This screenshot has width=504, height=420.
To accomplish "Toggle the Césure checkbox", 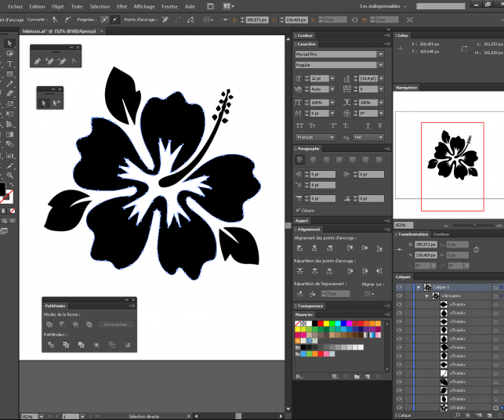I will pyautogui.click(x=298, y=210).
